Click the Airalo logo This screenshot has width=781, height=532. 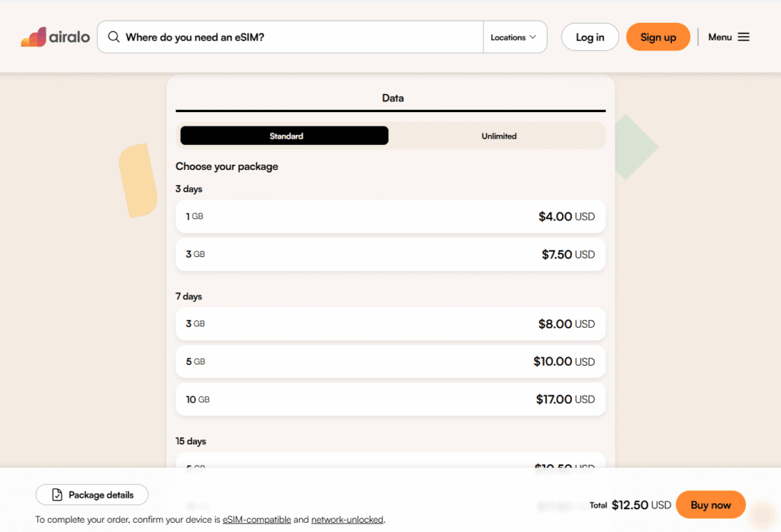[x=55, y=36]
